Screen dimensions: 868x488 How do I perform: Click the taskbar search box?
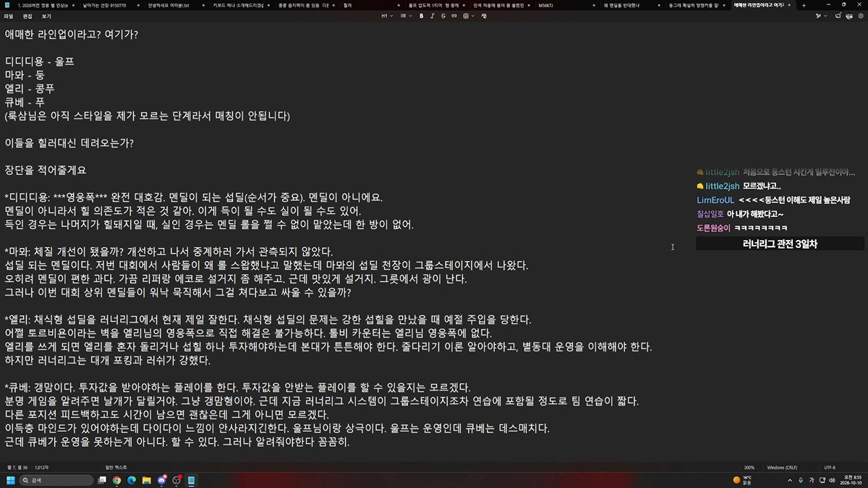(x=56, y=480)
